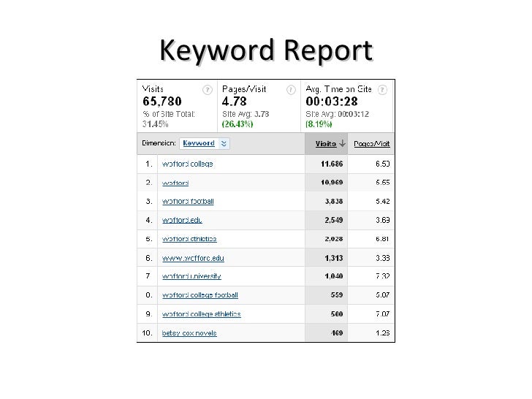Image resolution: width=532 pixels, height=399 pixels.
Task: Select the Dimension label text
Action: click(159, 143)
